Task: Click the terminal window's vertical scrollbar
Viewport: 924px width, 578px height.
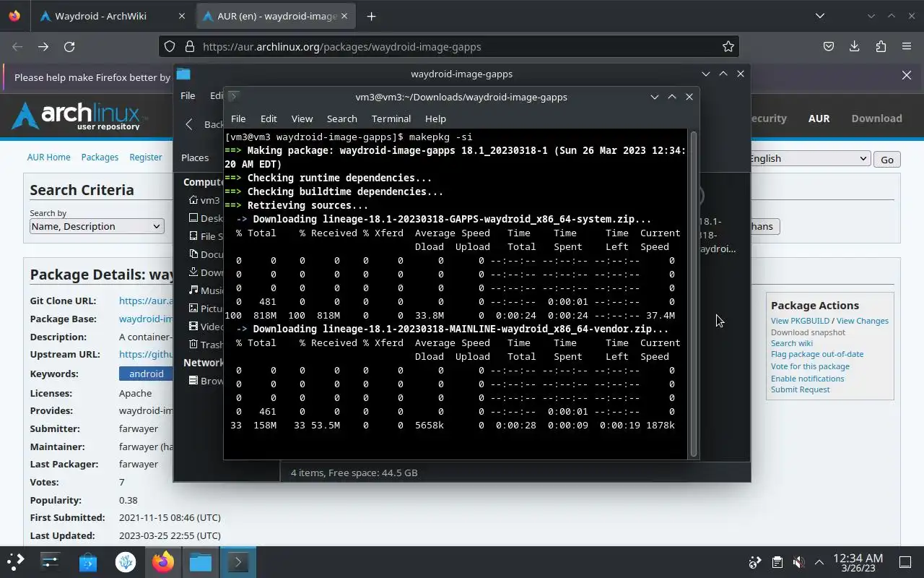Action: 694,294
